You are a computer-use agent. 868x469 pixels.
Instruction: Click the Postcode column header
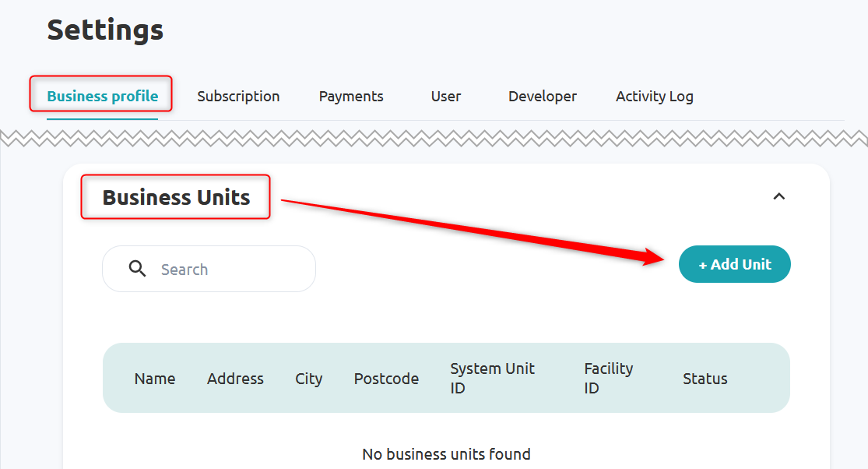click(386, 379)
